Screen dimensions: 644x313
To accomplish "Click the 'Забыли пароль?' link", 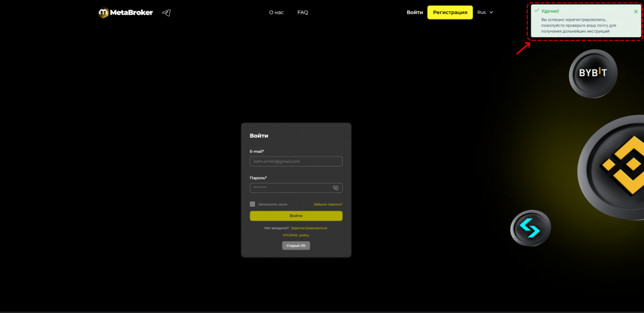I will click(x=328, y=204).
